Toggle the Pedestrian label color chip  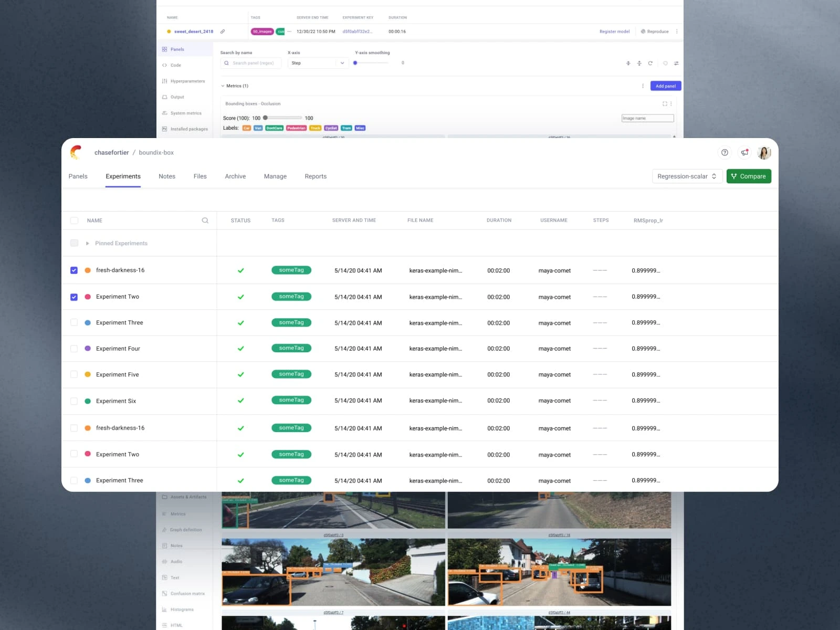296,128
